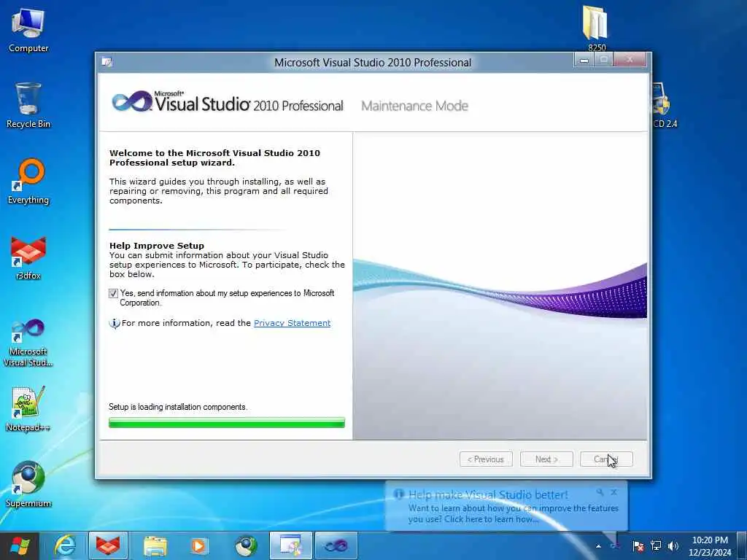747x560 pixels.
Task: Click the 'Setup is loading installation components.' text
Action: (x=178, y=407)
